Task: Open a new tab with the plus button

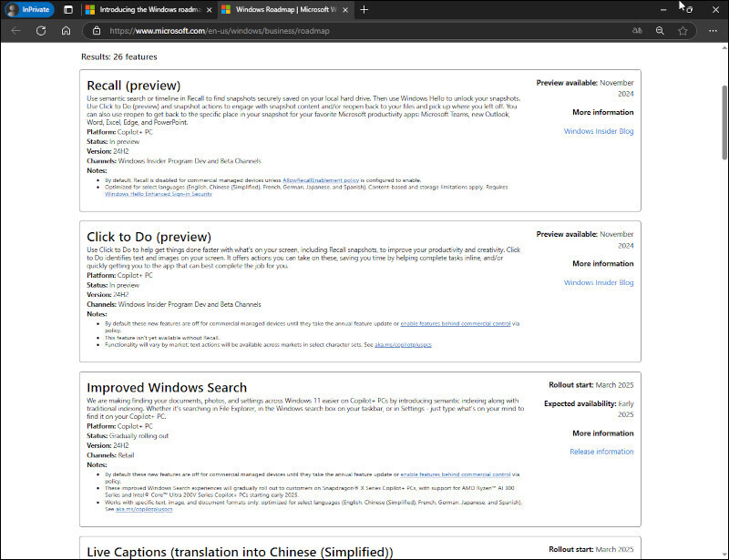Action: click(x=364, y=10)
